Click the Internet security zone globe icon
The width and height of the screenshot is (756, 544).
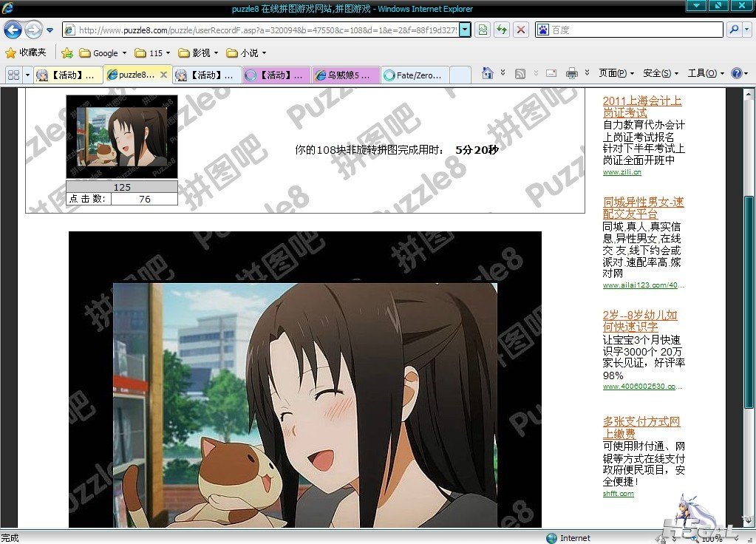551,538
